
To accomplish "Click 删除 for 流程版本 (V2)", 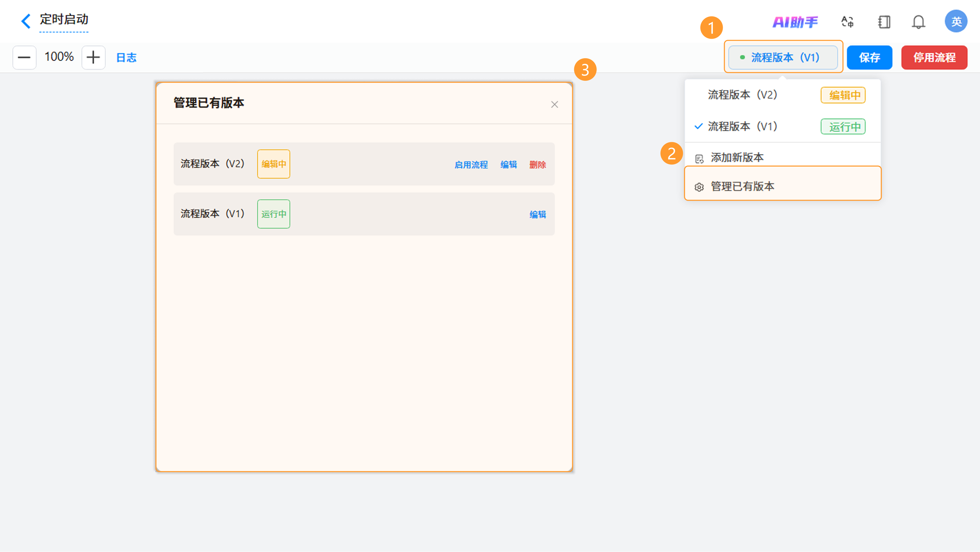I will click(x=537, y=165).
